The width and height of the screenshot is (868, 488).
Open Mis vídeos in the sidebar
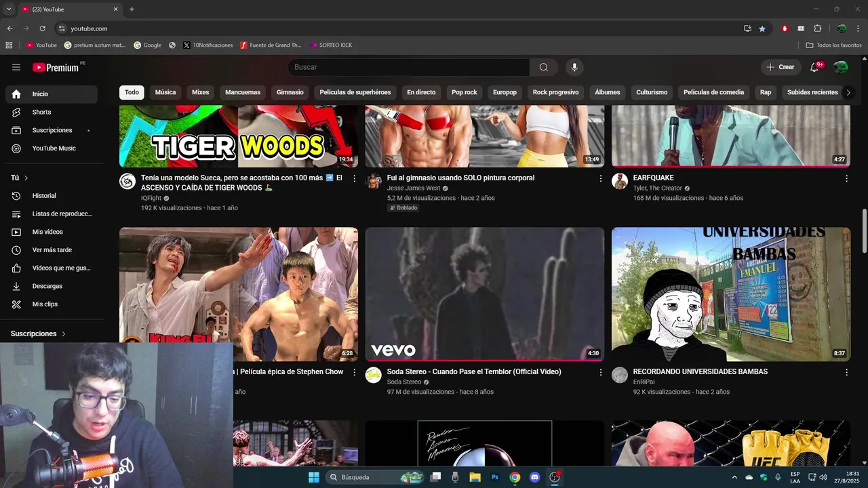pyautogui.click(x=52, y=232)
